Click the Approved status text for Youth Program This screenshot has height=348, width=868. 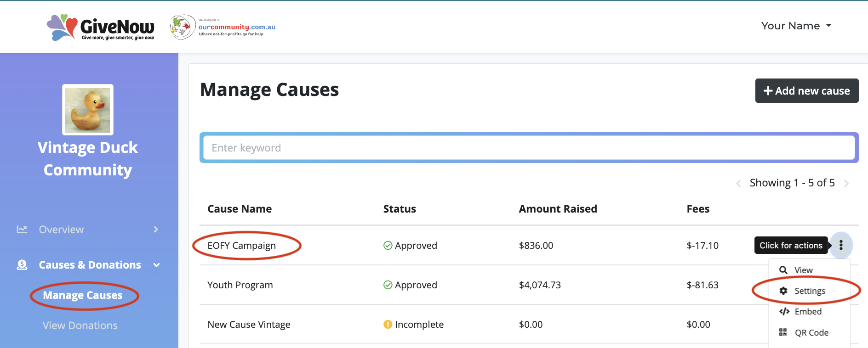416,285
